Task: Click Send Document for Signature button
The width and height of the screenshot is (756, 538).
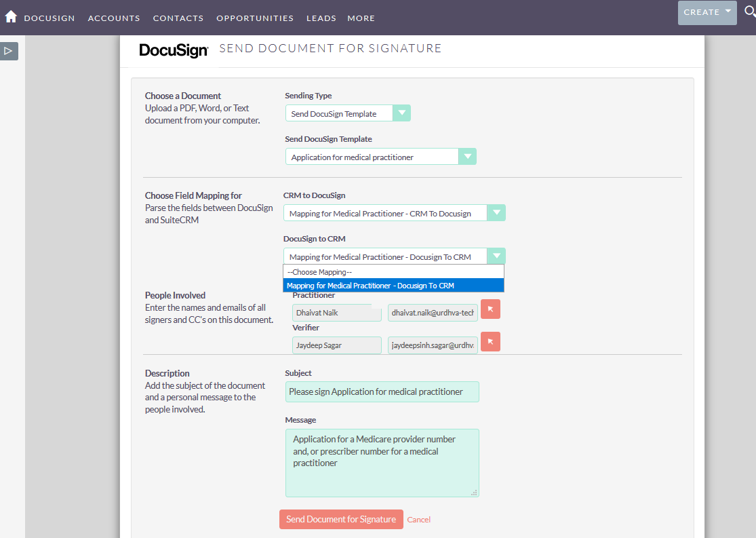Action: click(x=341, y=519)
